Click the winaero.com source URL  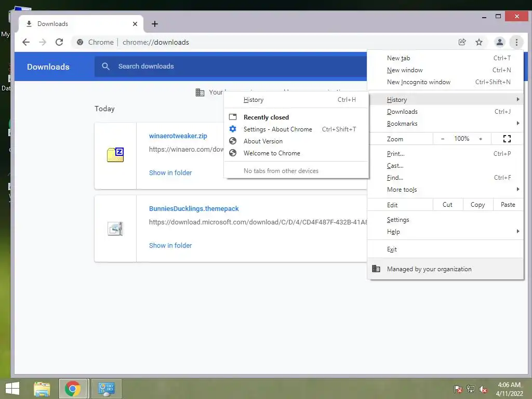click(187, 149)
